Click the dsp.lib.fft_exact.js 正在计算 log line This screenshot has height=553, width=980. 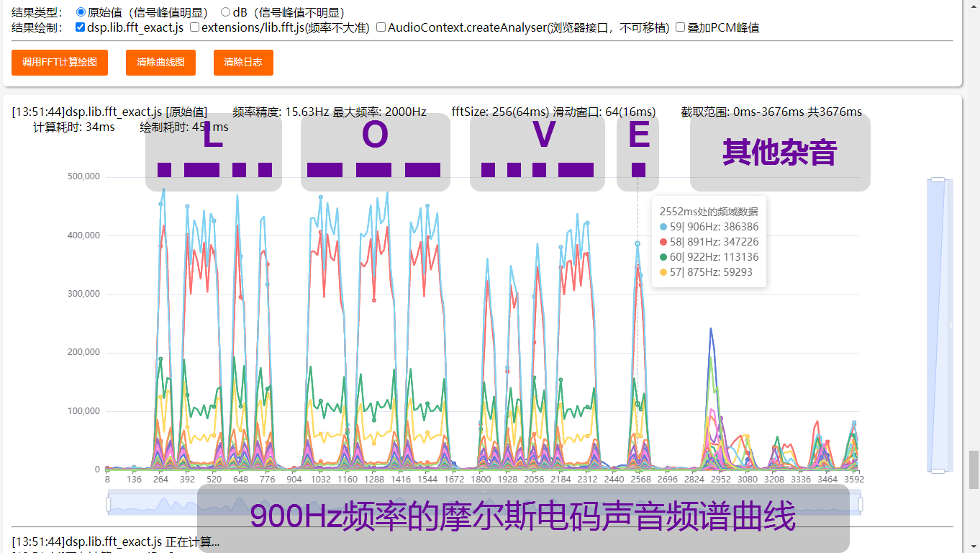[116, 541]
